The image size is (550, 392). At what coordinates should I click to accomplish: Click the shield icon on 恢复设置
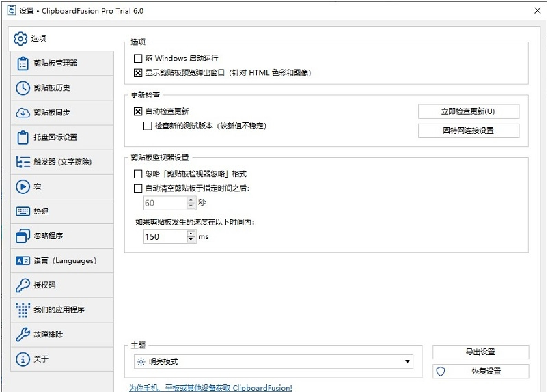(441, 371)
